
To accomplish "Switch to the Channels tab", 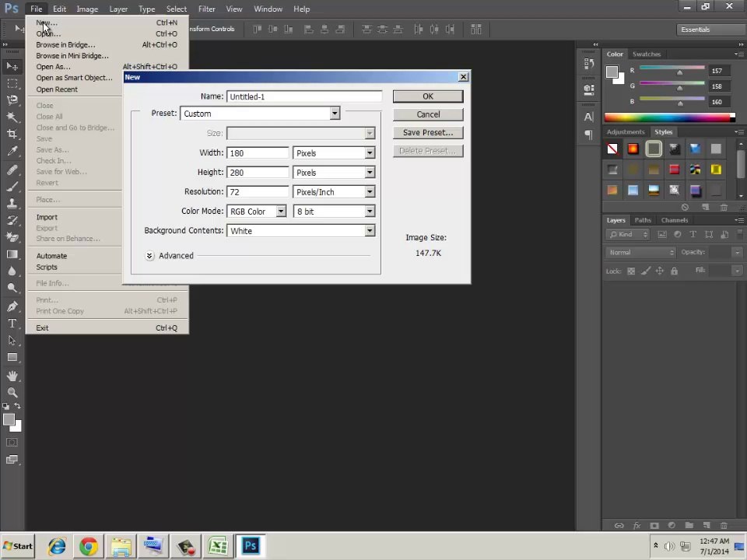I will point(674,220).
